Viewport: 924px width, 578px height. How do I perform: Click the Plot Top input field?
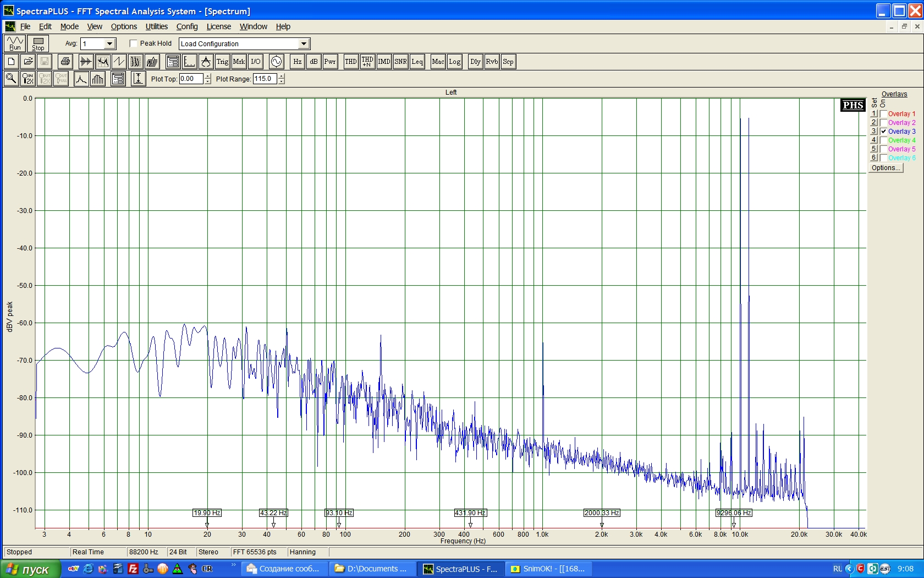pyautogui.click(x=190, y=79)
